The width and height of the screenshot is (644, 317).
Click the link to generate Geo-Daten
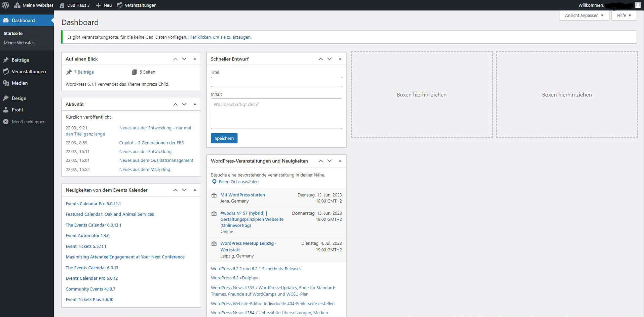click(219, 37)
